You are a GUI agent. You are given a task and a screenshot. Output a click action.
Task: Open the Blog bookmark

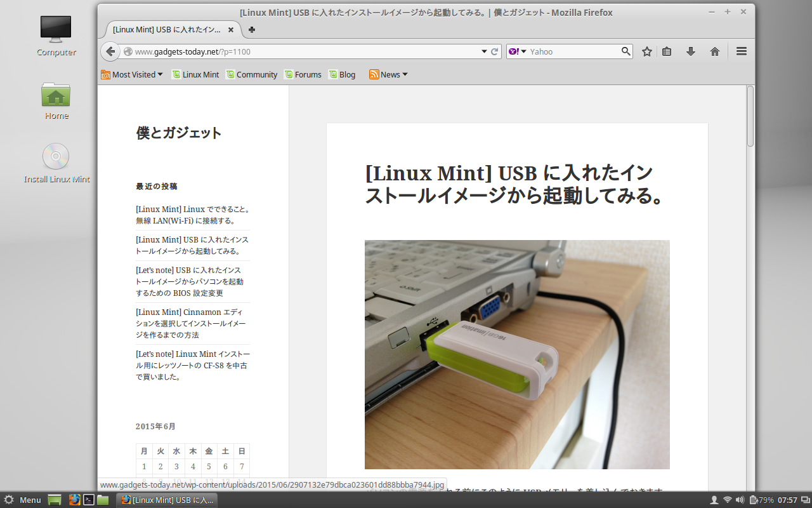342,74
